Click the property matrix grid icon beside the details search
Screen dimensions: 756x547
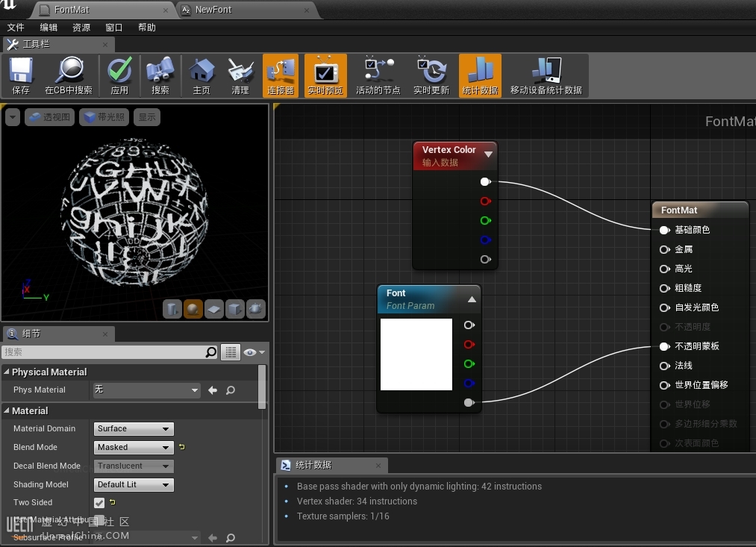tap(231, 352)
